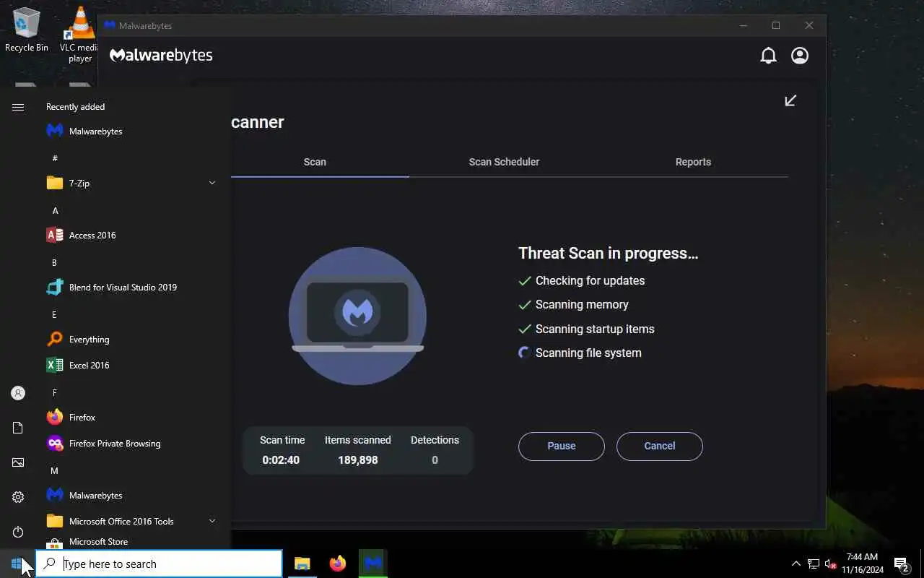Screen dimensions: 924x578
Task: Click the Malwarebytes logo in the app header
Action: point(161,56)
